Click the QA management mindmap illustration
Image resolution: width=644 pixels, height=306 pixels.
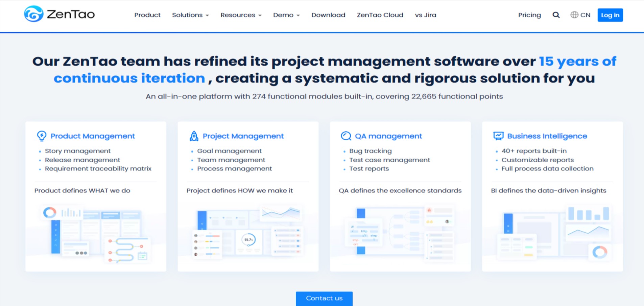point(400,233)
